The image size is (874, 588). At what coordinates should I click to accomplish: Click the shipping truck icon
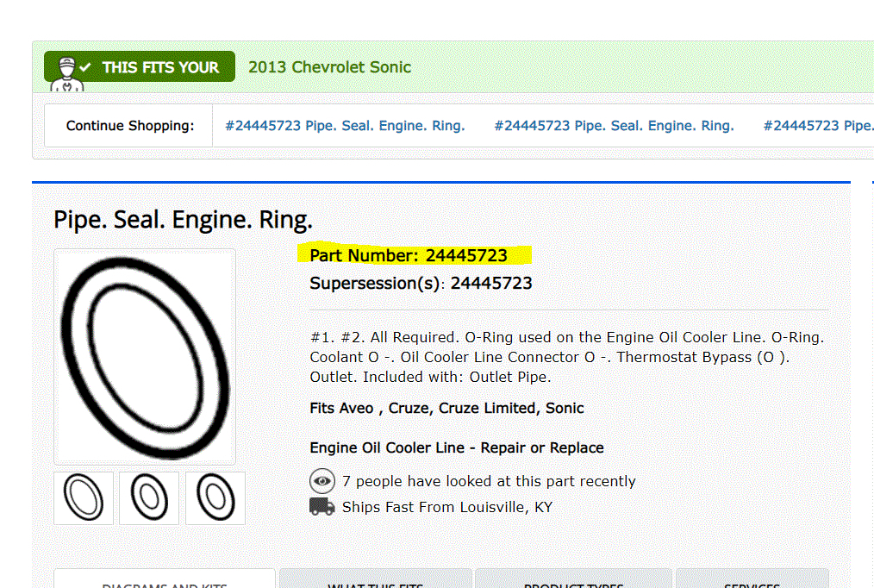[x=322, y=507]
